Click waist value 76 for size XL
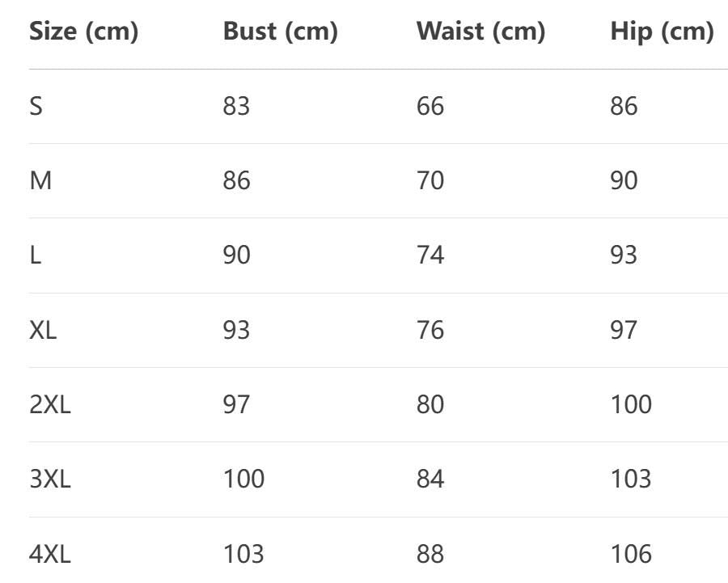The height and width of the screenshot is (583, 728). [x=430, y=330]
